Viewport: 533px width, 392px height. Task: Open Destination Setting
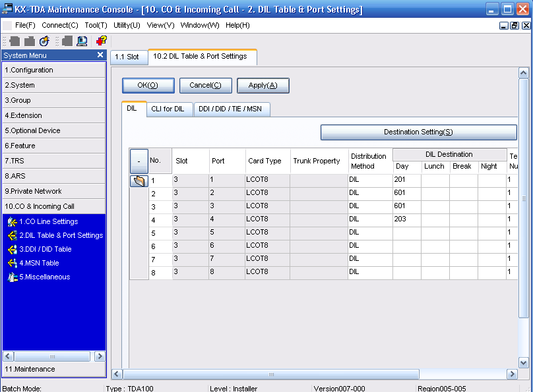pos(418,132)
